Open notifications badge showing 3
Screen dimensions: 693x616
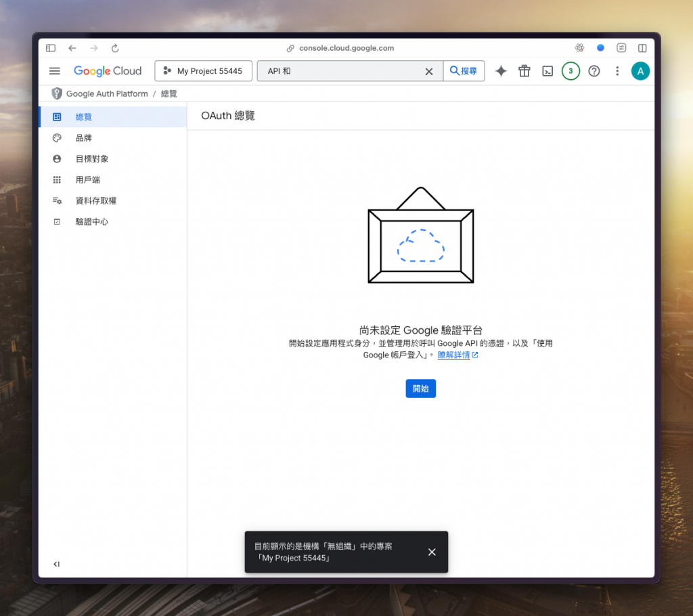[x=571, y=71]
